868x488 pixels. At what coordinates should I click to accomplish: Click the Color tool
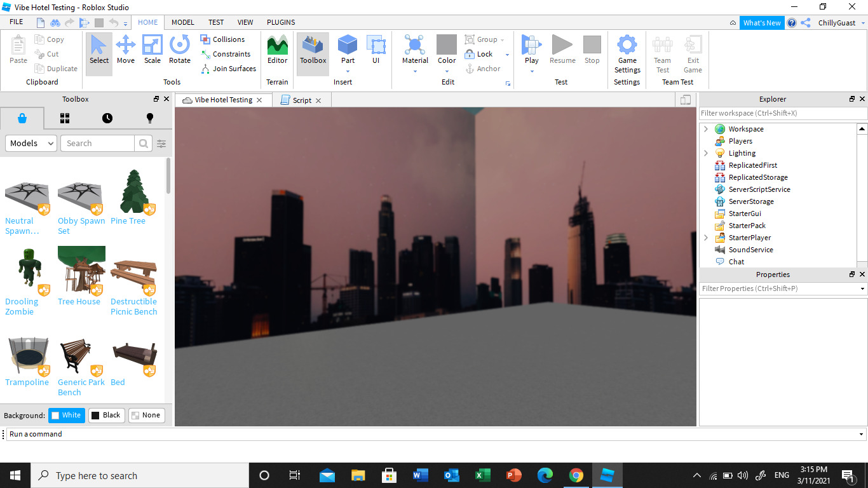(447, 50)
